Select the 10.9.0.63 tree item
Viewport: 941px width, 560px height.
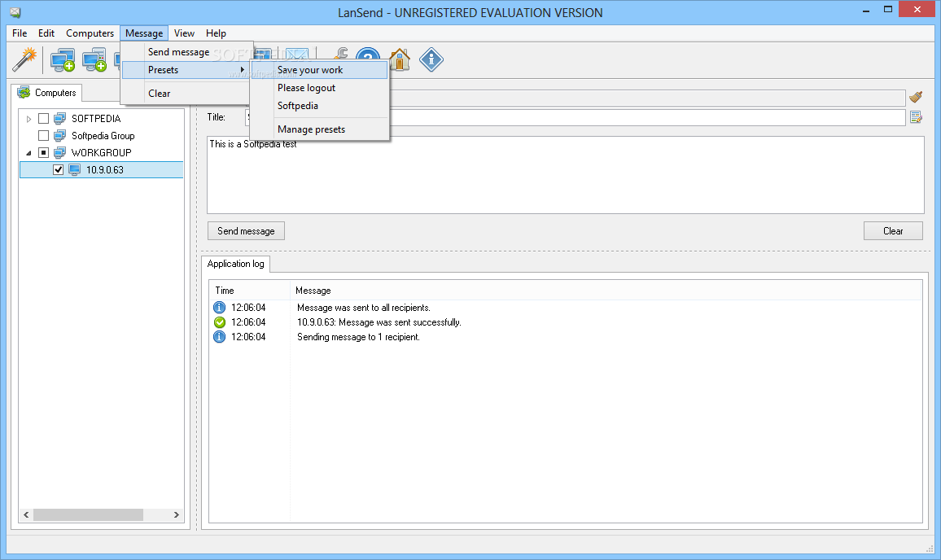(x=102, y=170)
